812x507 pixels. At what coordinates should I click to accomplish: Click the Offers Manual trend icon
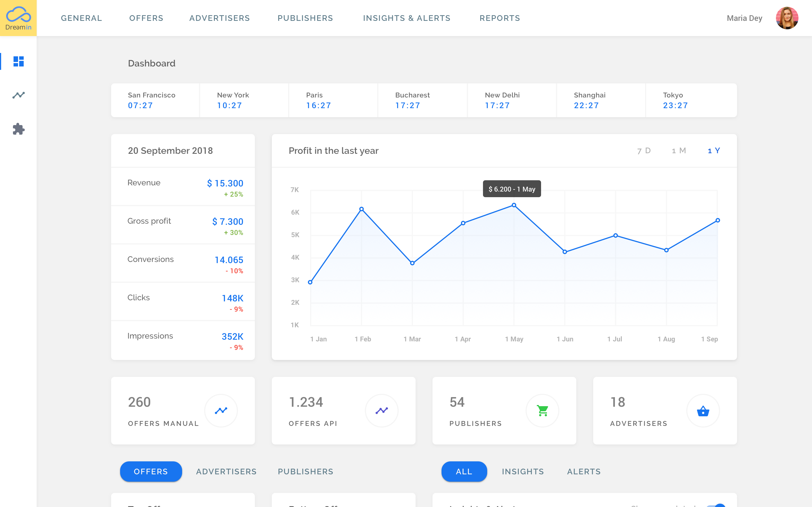(x=221, y=410)
